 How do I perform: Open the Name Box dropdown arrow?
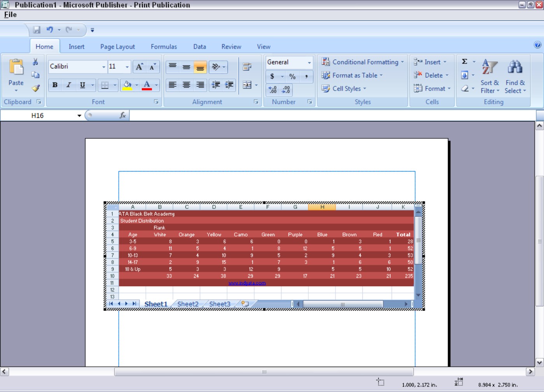[x=79, y=115]
